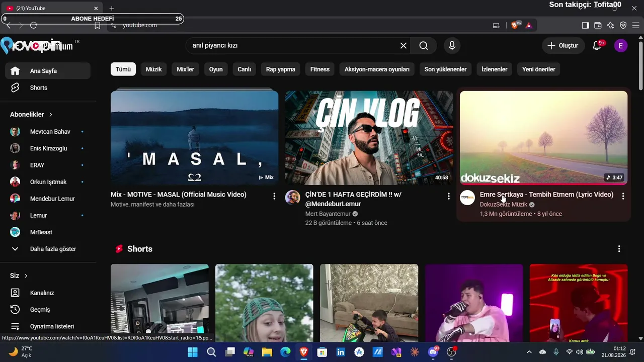The width and height of the screenshot is (644, 362).
Task: Start voice search with the microphone icon
Action: point(452,46)
